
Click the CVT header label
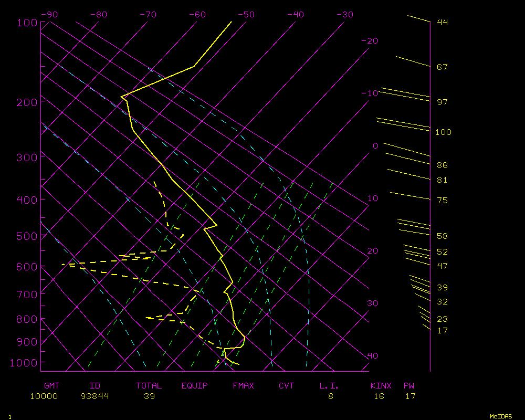click(x=287, y=386)
